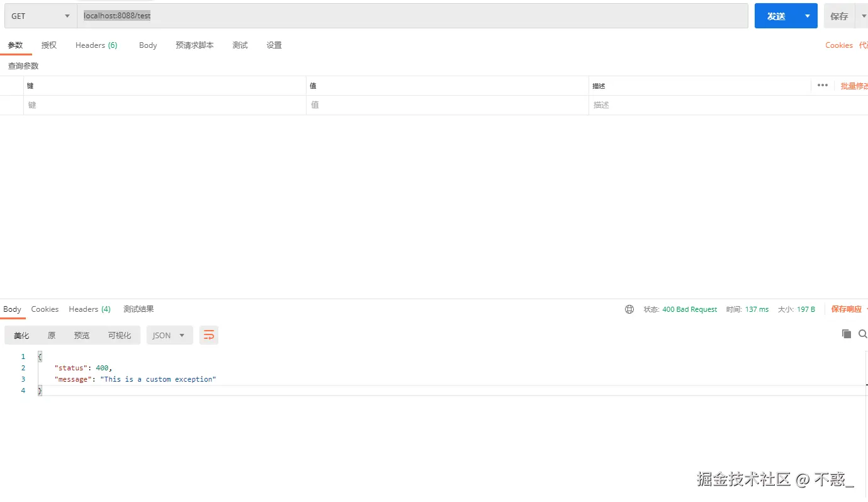Expand the arrow next to 保存
The image size is (868, 502).
coord(863,16)
